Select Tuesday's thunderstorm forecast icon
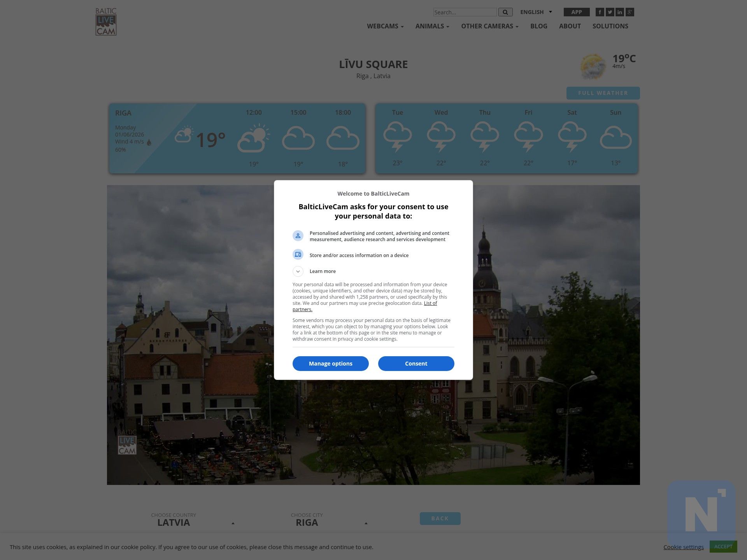The width and height of the screenshot is (747, 560). tap(398, 137)
